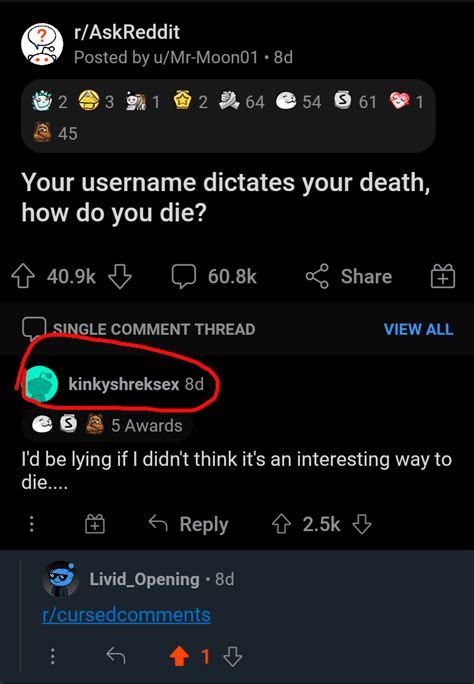
Task: Click VIEW ALL comments link
Action: (418, 329)
